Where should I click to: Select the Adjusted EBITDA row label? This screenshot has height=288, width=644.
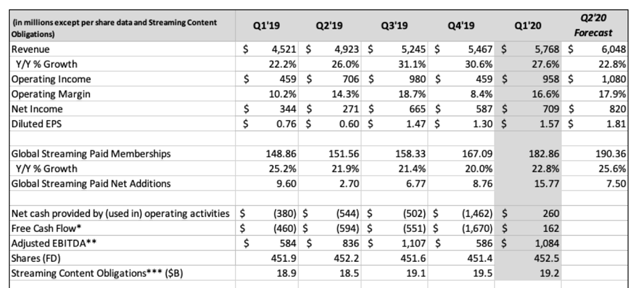pos(44,244)
